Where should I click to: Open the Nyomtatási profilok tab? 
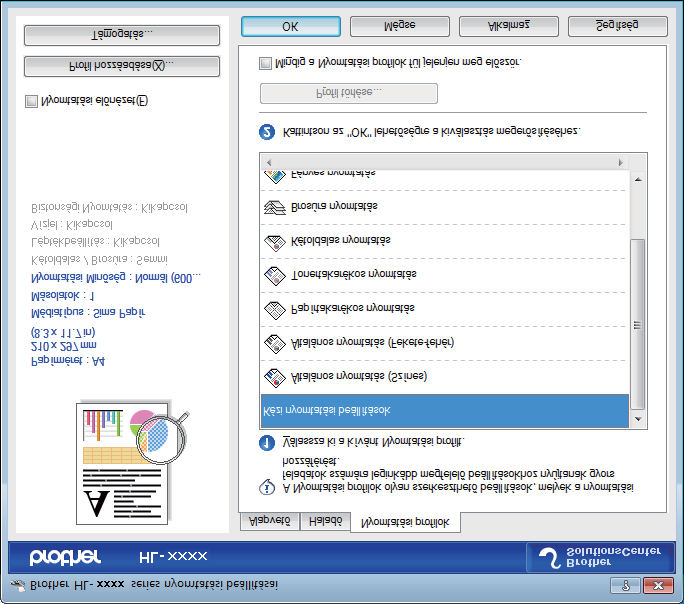click(405, 522)
